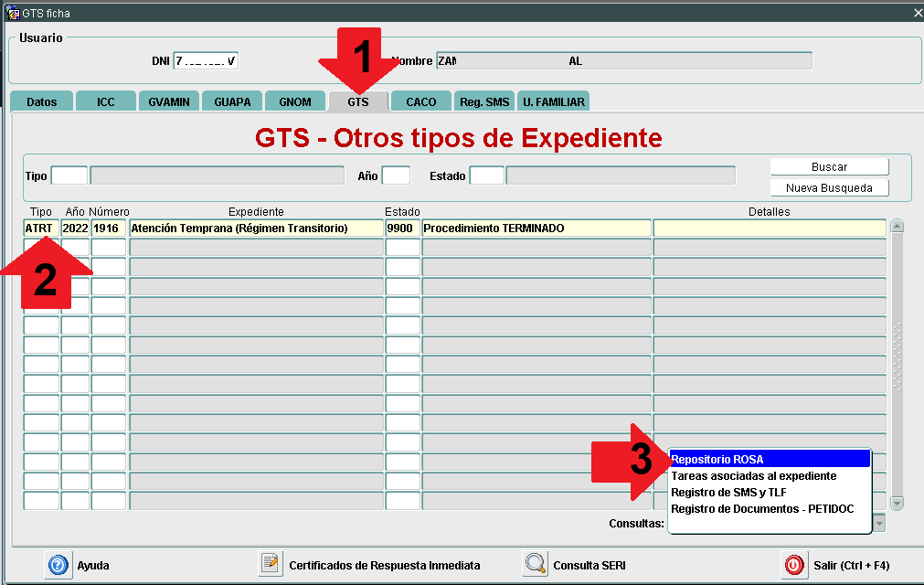924x585 pixels.
Task: Click the scroll down arrow of the table
Action: click(897, 503)
